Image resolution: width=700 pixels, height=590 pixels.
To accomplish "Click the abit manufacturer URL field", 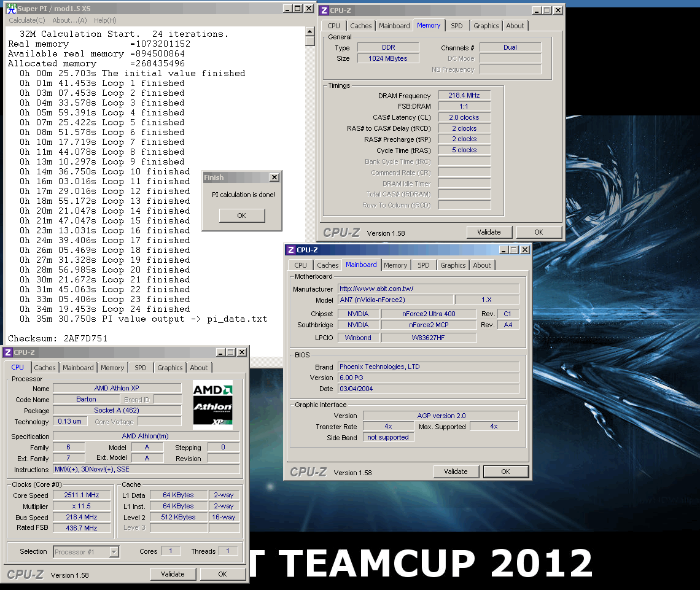I will click(429, 289).
